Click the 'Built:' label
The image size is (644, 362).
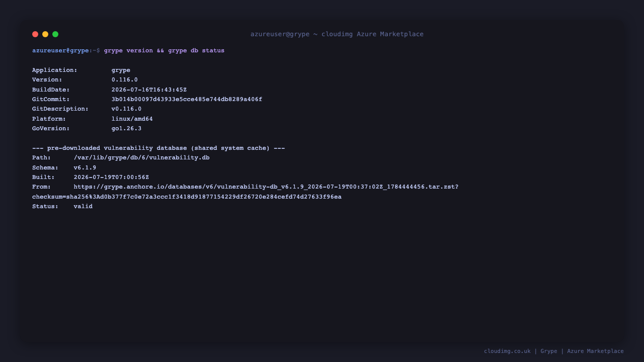click(43, 177)
